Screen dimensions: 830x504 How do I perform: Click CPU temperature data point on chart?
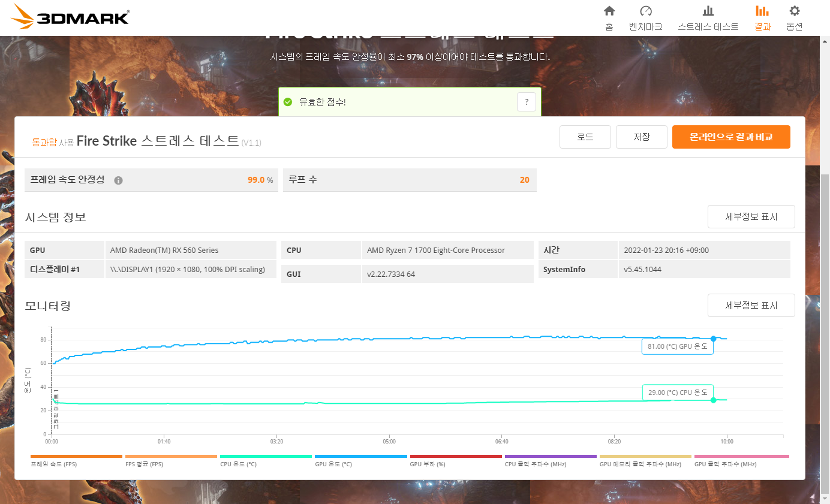coord(713,400)
